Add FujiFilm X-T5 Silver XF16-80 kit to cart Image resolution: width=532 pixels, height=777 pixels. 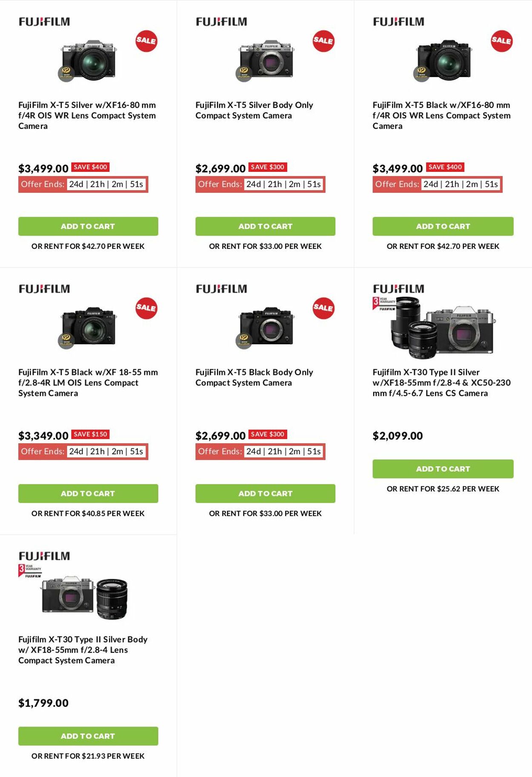88,226
